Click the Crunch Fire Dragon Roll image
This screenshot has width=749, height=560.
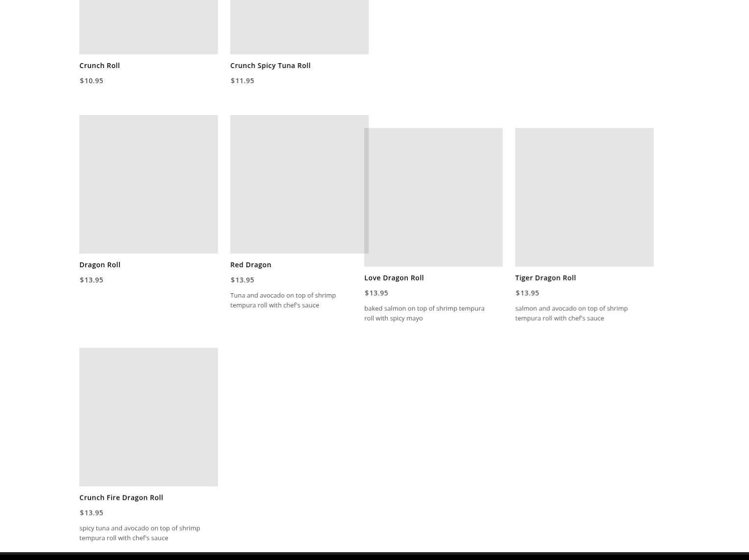point(148,417)
